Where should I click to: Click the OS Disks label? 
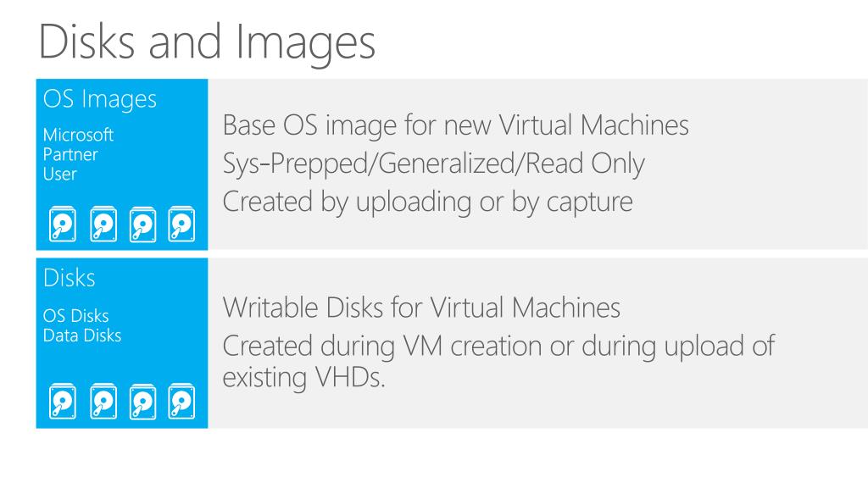click(x=75, y=316)
